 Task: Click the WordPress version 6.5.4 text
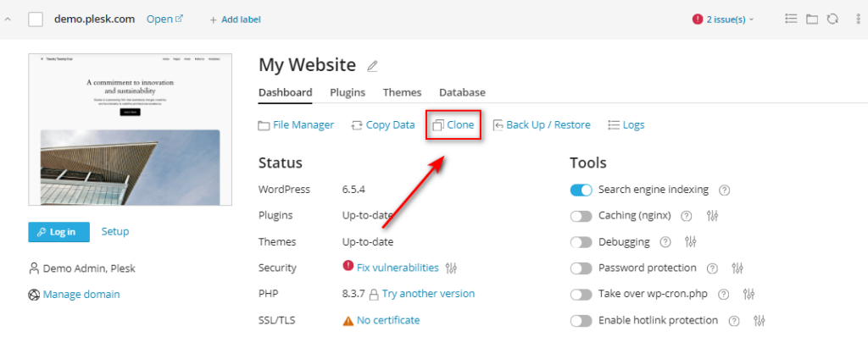click(x=353, y=190)
